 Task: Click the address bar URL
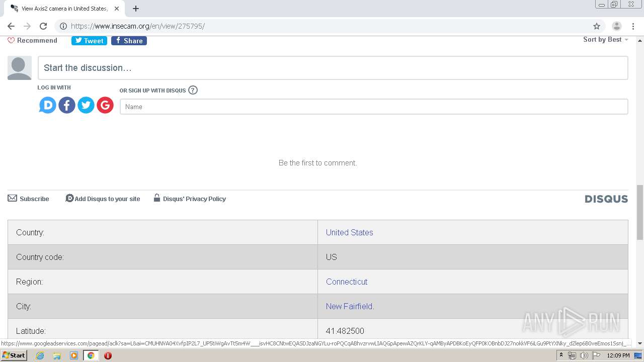pos(138,26)
